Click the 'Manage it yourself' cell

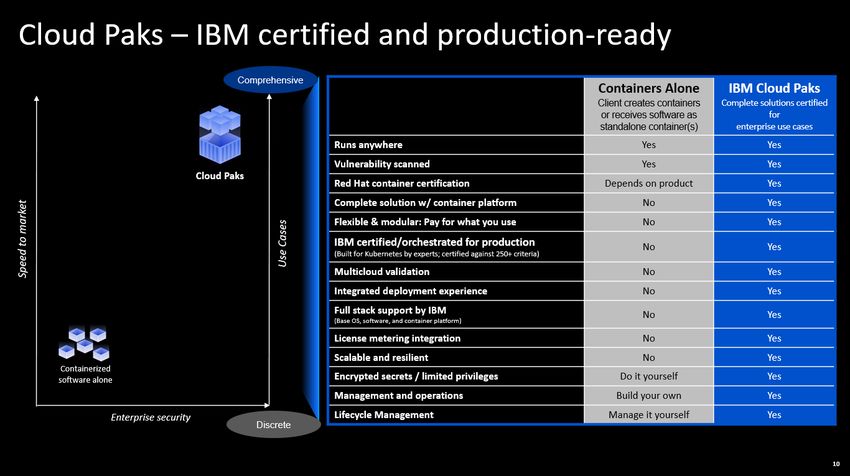pos(648,415)
